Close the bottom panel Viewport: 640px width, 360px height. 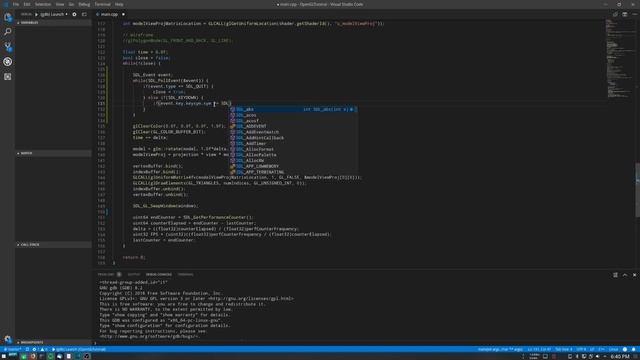pos(634,275)
